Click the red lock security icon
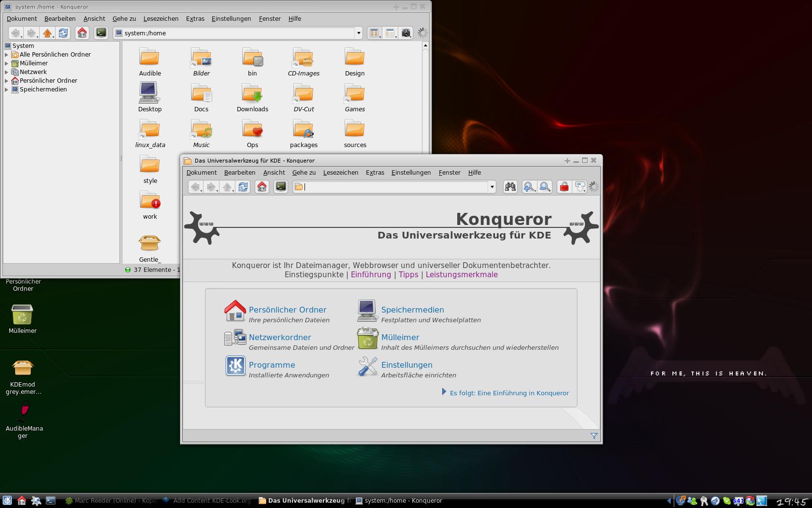The image size is (812, 508). pos(564,187)
